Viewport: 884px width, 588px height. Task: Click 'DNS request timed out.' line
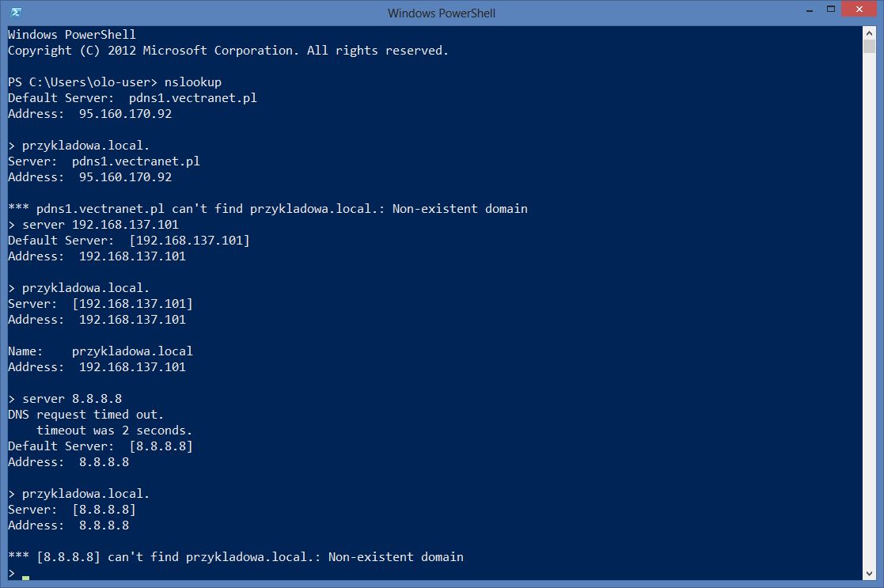pyautogui.click(x=85, y=415)
